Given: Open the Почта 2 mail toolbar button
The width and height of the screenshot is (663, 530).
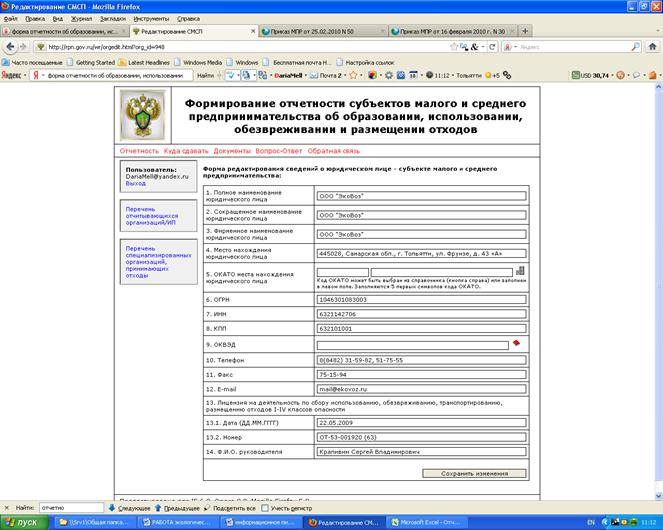Looking at the screenshot, I should coord(326,75).
